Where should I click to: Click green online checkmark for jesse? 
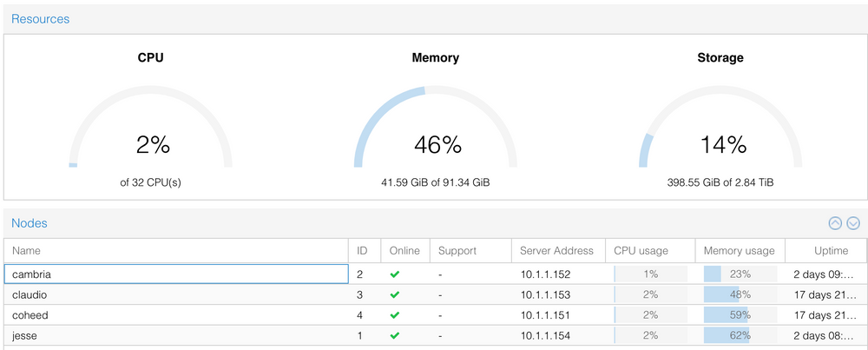click(395, 335)
